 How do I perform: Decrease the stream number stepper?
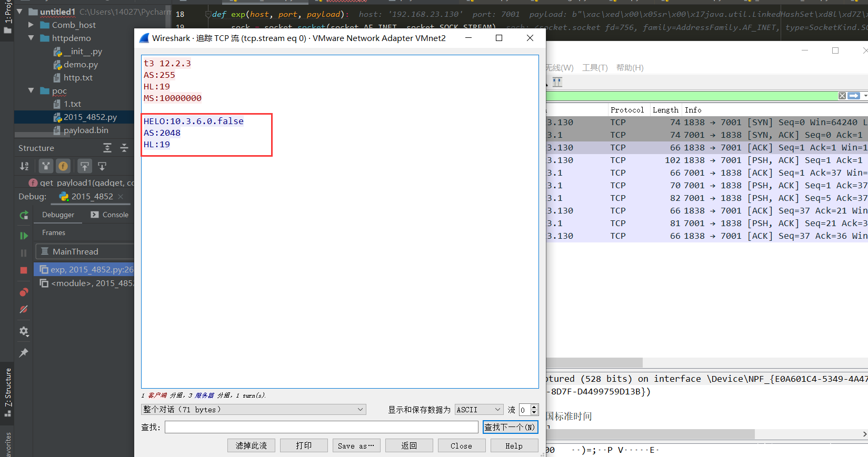(x=534, y=412)
